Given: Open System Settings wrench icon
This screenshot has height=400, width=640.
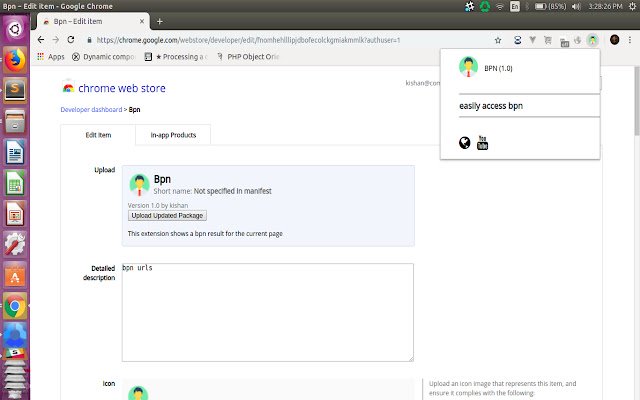Looking at the screenshot, I should pyautogui.click(x=15, y=244).
